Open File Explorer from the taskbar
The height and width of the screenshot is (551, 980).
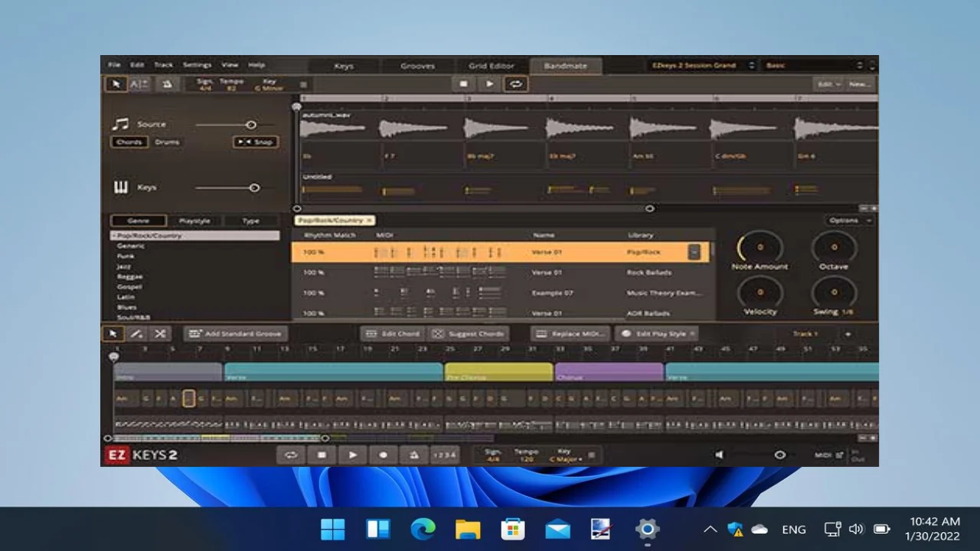click(468, 529)
